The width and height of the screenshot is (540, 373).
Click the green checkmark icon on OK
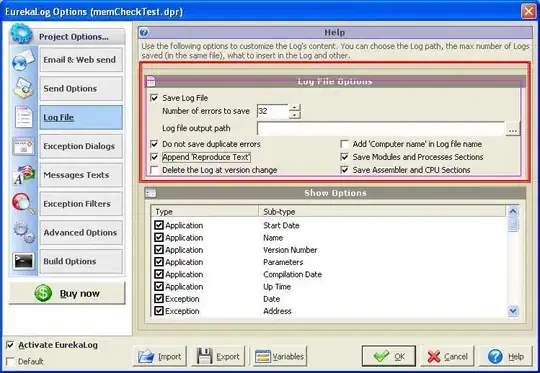381,356
